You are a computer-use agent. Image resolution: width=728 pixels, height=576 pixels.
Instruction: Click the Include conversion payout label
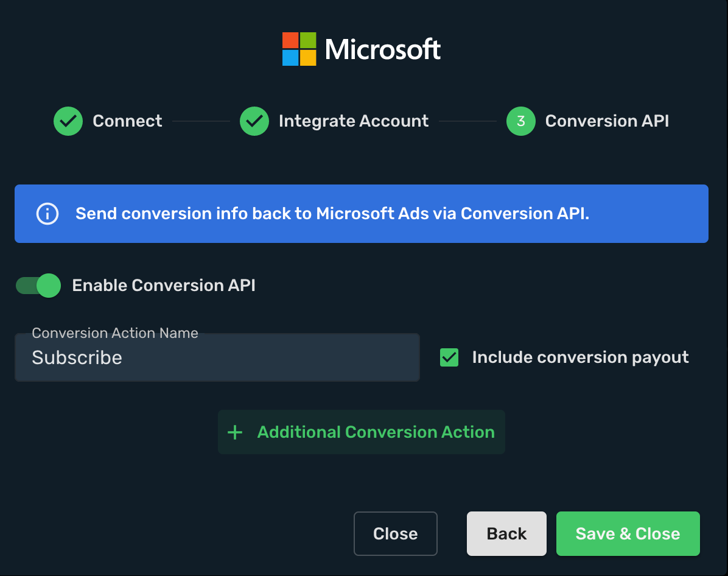coord(580,357)
